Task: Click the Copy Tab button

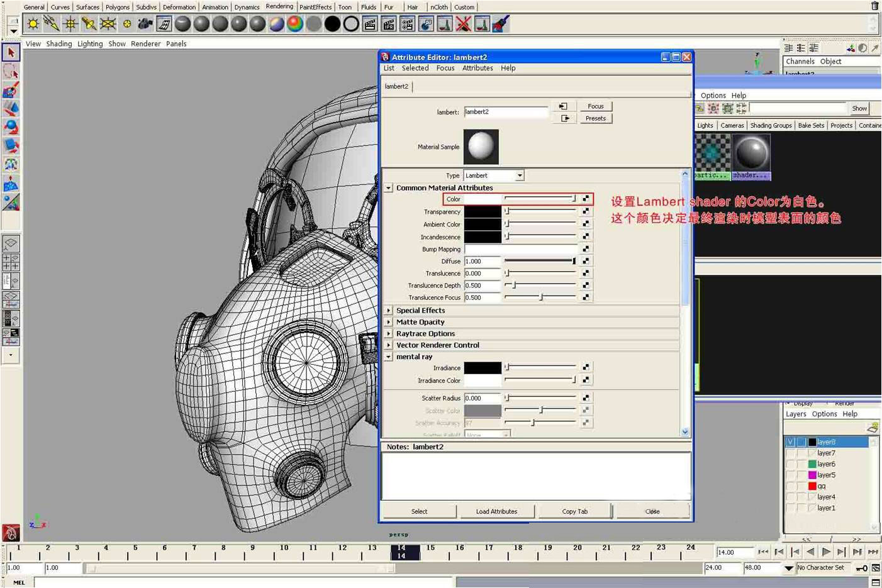Action: pos(574,511)
